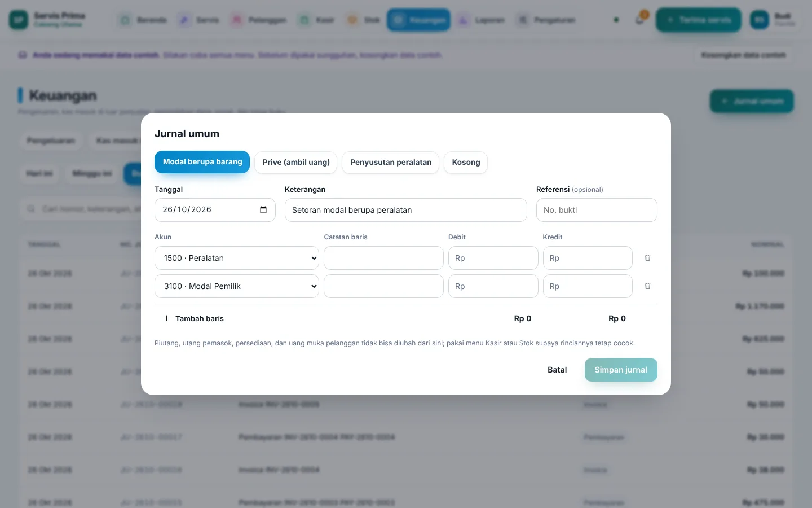
Task: Open the user avatar in the top-right corner
Action: 760,20
